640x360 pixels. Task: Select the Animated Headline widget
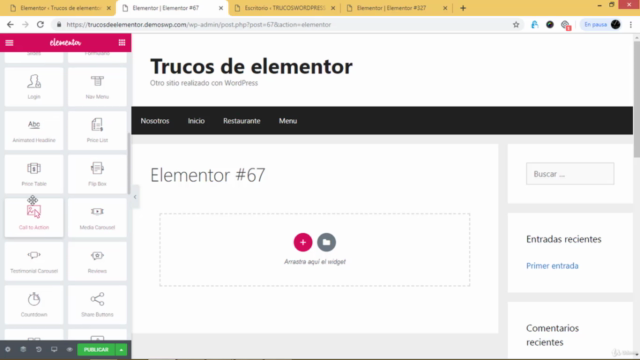[x=34, y=130]
